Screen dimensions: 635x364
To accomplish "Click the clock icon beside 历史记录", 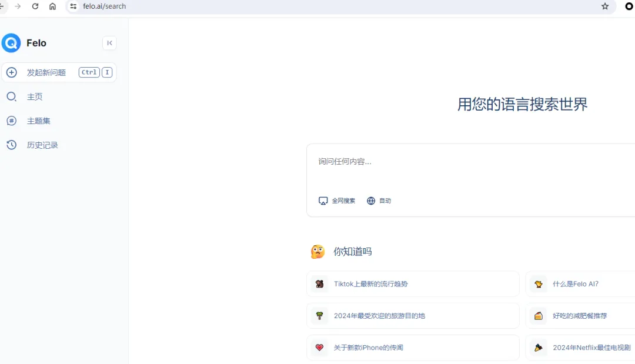I will pyautogui.click(x=12, y=145).
